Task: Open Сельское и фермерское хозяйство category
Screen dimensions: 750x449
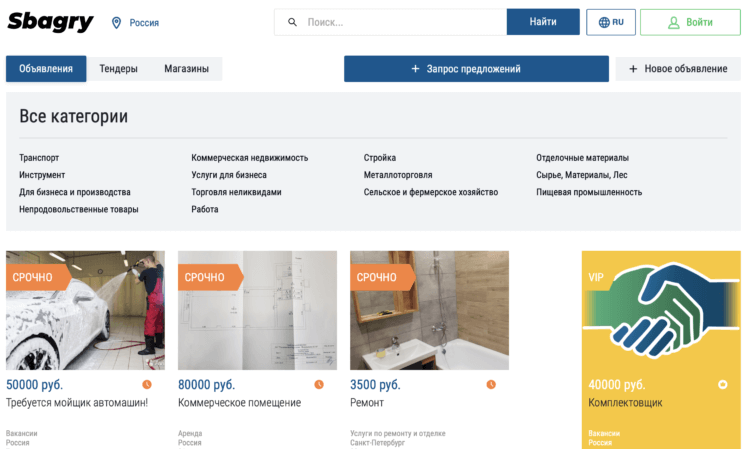Action: click(x=431, y=192)
